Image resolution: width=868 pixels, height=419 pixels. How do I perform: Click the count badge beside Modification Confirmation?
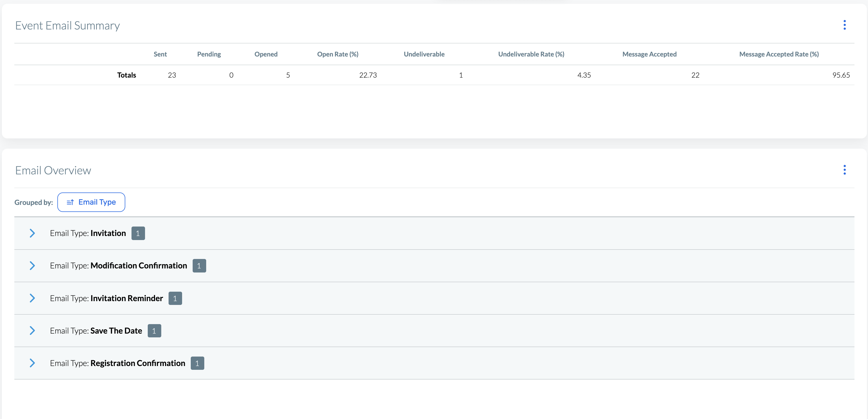pyautogui.click(x=199, y=266)
